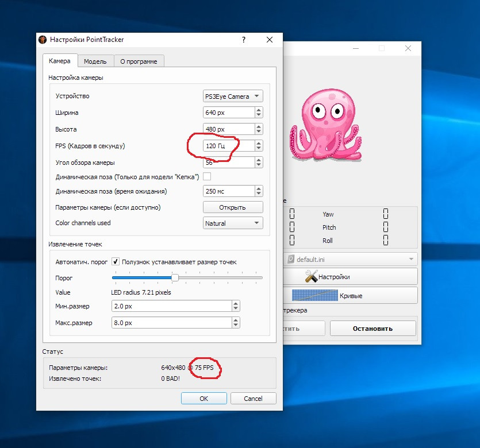Expand the Color channels Natural dropdown

pyautogui.click(x=233, y=223)
